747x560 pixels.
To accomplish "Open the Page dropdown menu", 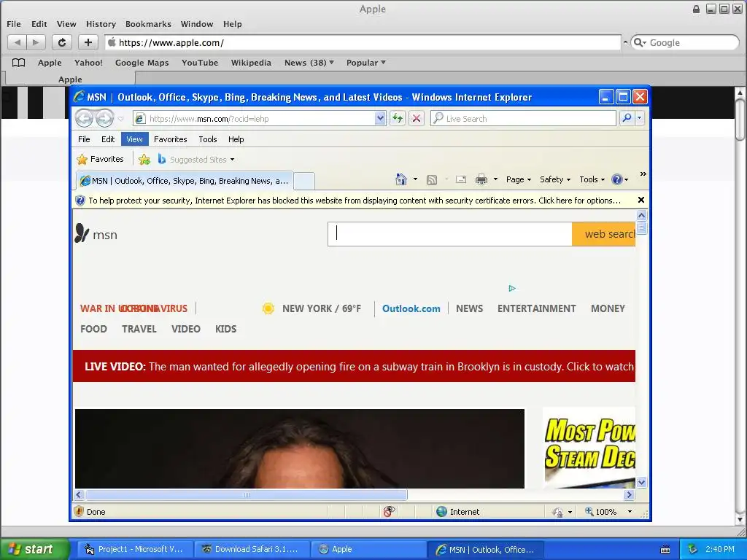I will (519, 179).
